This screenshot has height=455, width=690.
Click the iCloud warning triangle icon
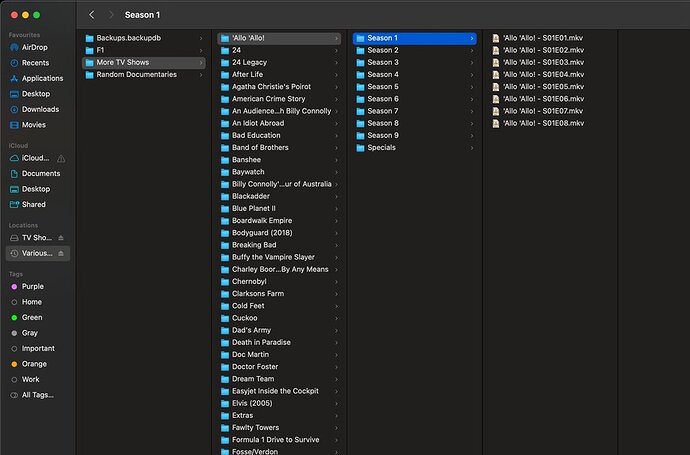61,158
